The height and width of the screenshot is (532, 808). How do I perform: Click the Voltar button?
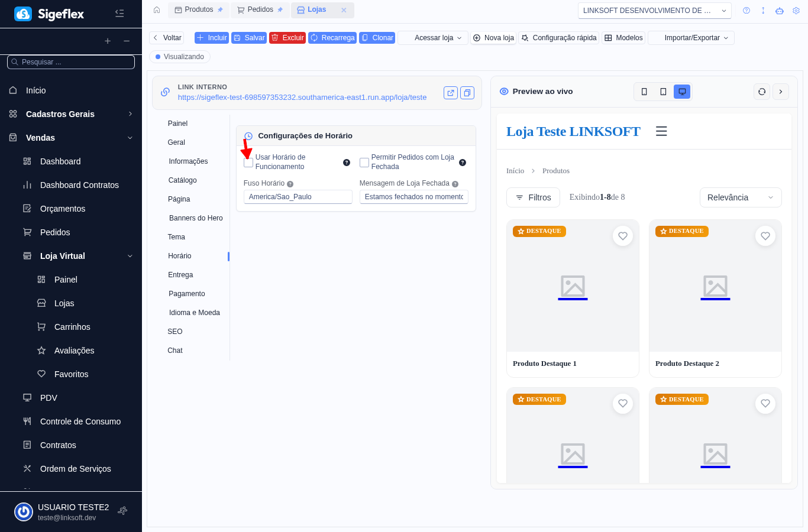(x=167, y=38)
